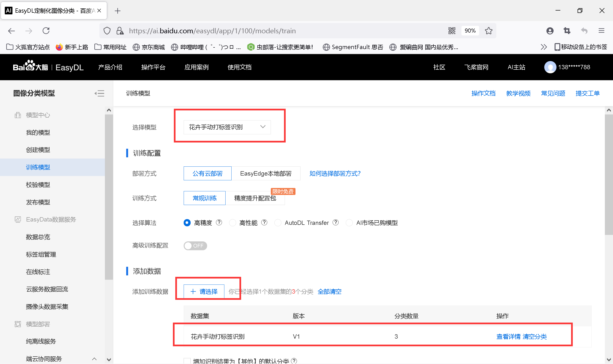Open the 虫部落 search bookmark
613x364 pixels.
(280, 47)
